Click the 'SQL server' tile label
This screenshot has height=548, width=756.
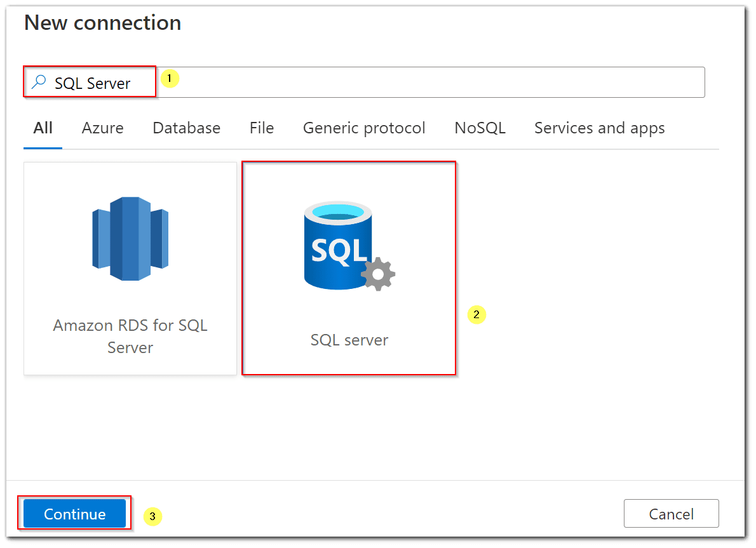pyautogui.click(x=349, y=340)
